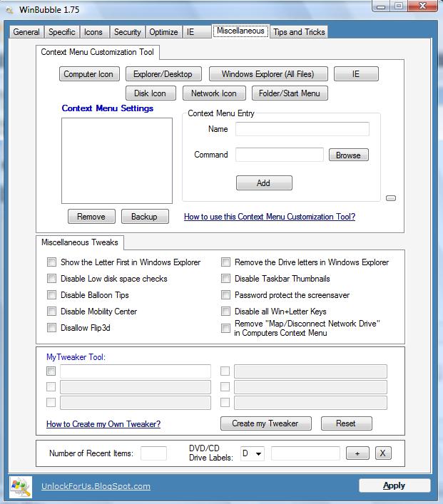The image size is (443, 504).
Task: Open How to use Context Menu Customization Tool link
Action: tap(270, 217)
